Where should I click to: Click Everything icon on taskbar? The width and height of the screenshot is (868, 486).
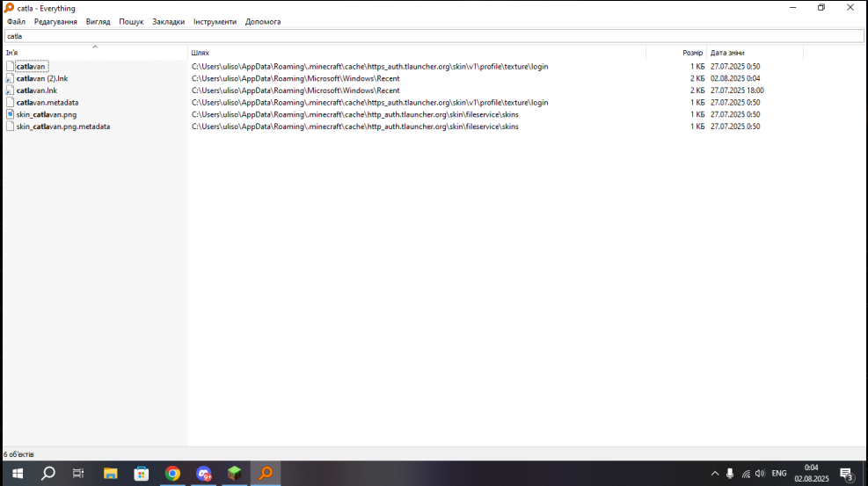coord(266,474)
